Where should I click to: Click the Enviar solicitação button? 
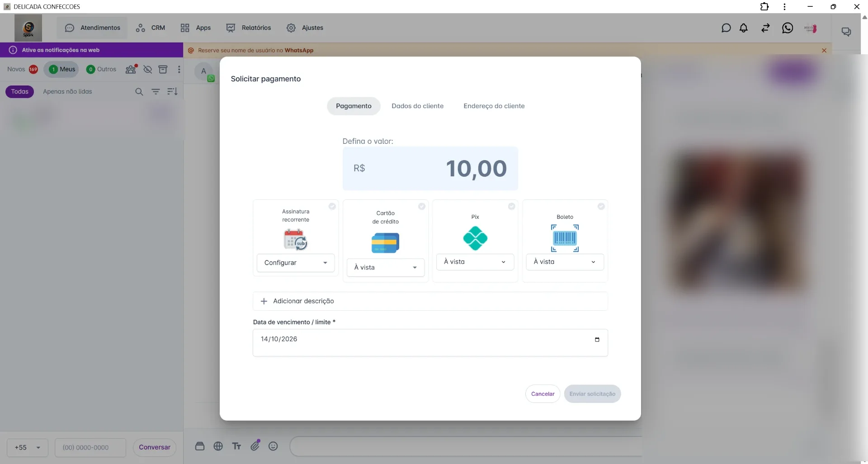592,394
